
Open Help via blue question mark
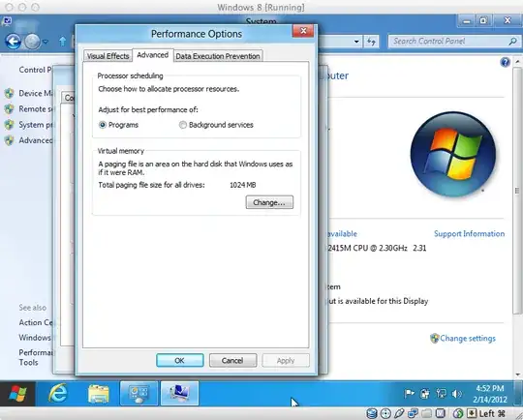click(505, 62)
